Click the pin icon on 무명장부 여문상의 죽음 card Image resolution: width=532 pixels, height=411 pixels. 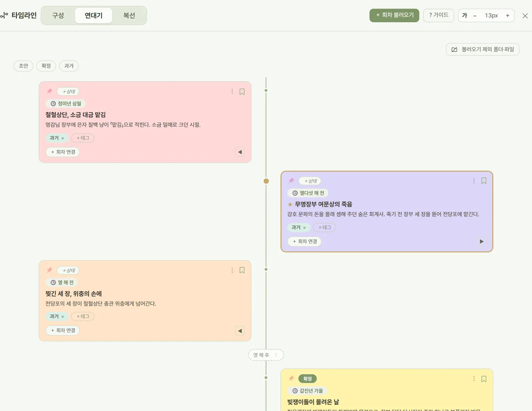tap(291, 181)
